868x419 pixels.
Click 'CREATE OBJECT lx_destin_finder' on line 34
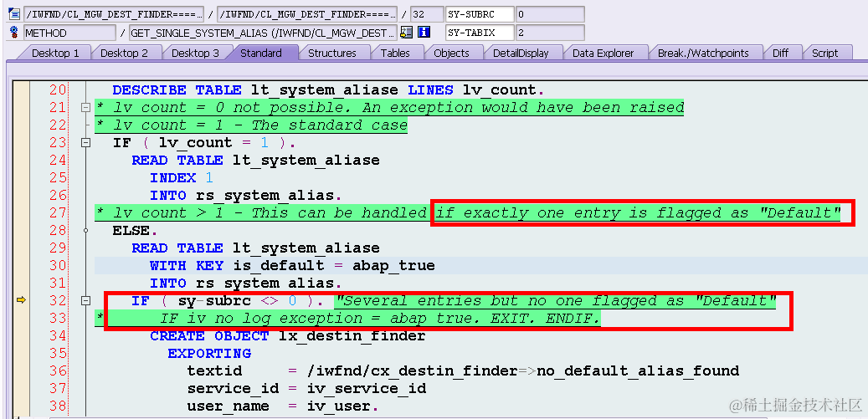(288, 335)
